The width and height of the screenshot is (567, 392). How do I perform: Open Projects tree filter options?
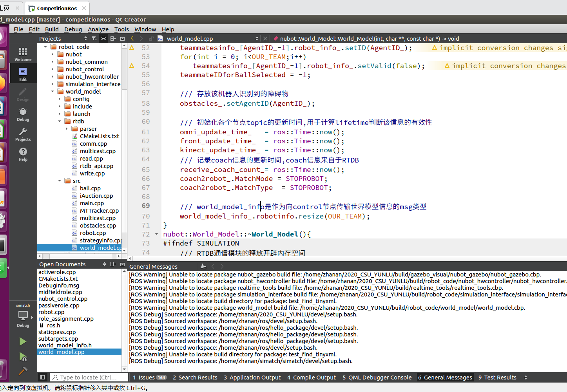(94, 38)
